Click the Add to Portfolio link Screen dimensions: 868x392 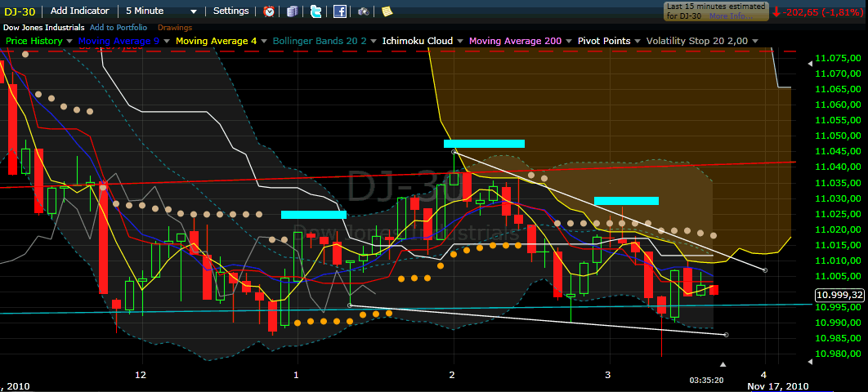119,27
